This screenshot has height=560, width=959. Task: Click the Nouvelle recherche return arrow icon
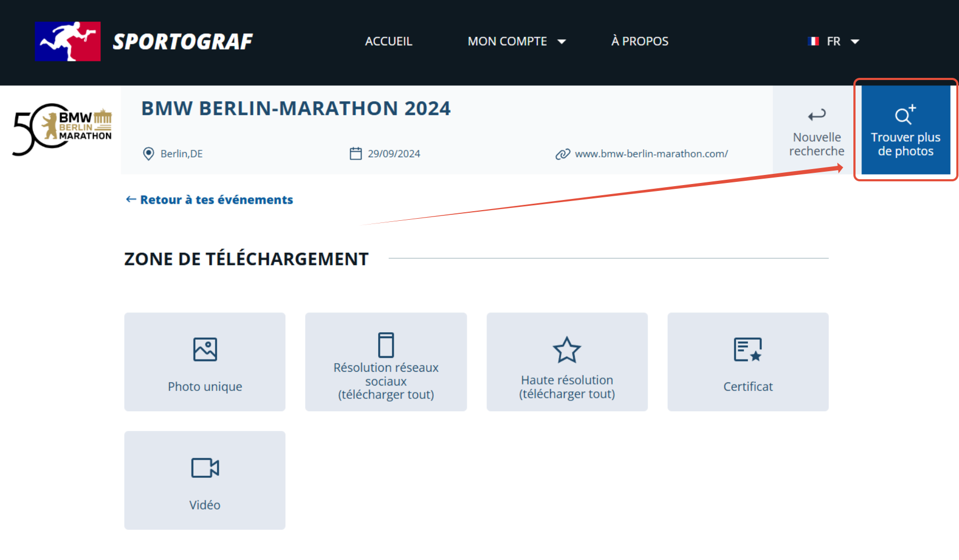817,115
